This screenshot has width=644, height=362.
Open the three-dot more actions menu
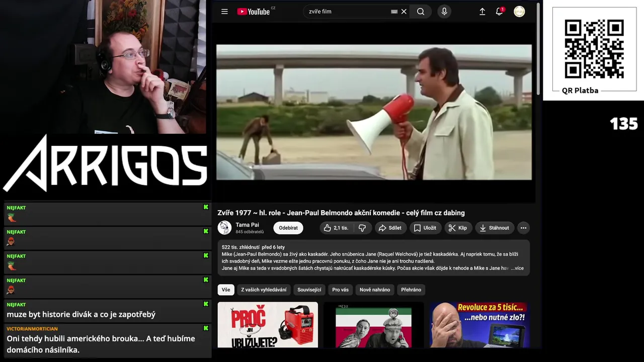pos(523,228)
